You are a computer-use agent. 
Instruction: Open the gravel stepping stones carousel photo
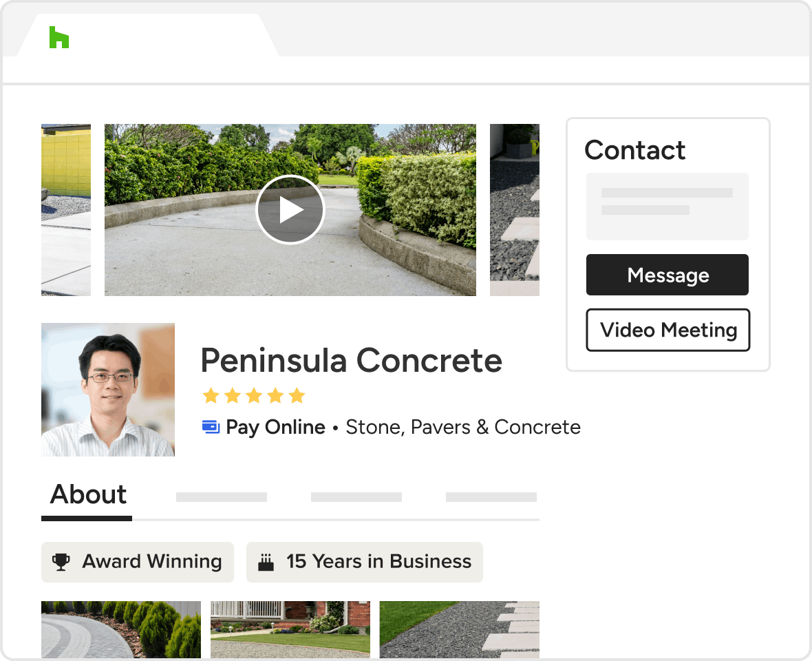(515, 210)
